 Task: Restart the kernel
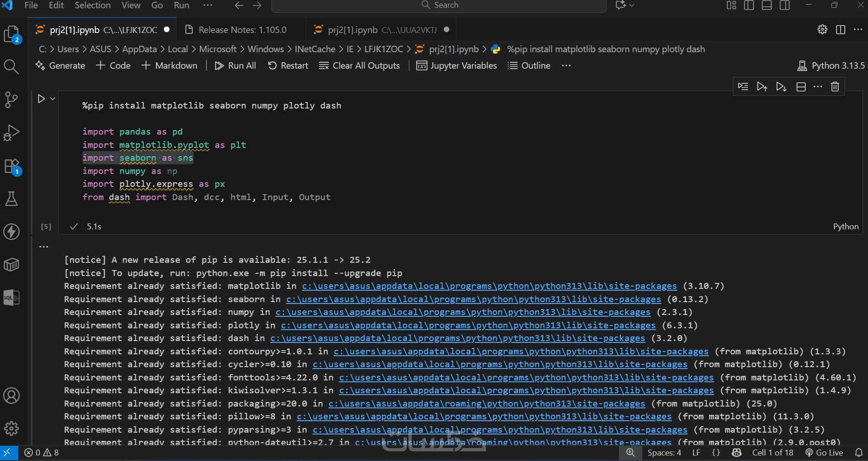(288, 65)
